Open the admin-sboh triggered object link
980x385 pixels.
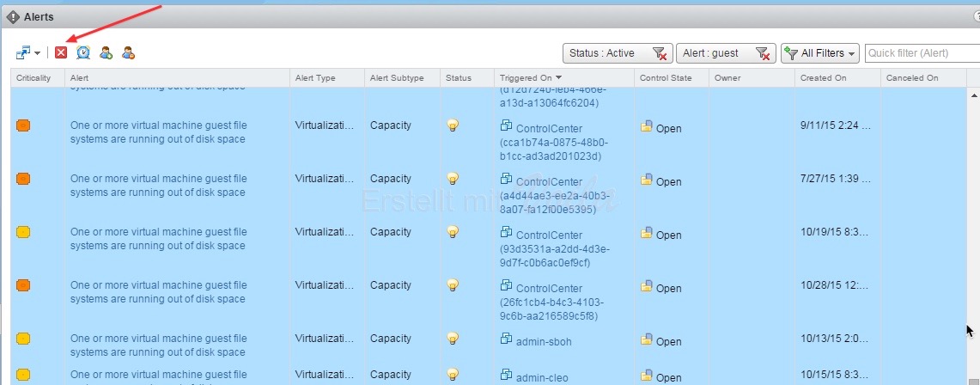point(542,341)
